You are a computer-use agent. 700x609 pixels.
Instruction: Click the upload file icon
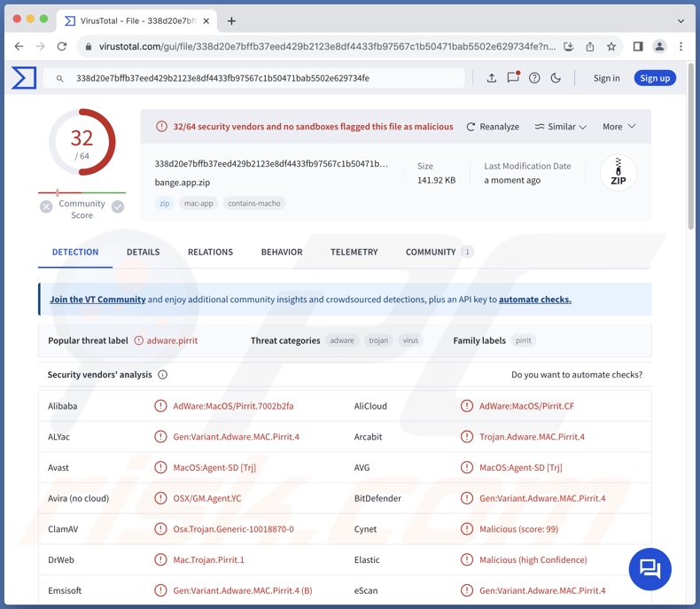(492, 78)
